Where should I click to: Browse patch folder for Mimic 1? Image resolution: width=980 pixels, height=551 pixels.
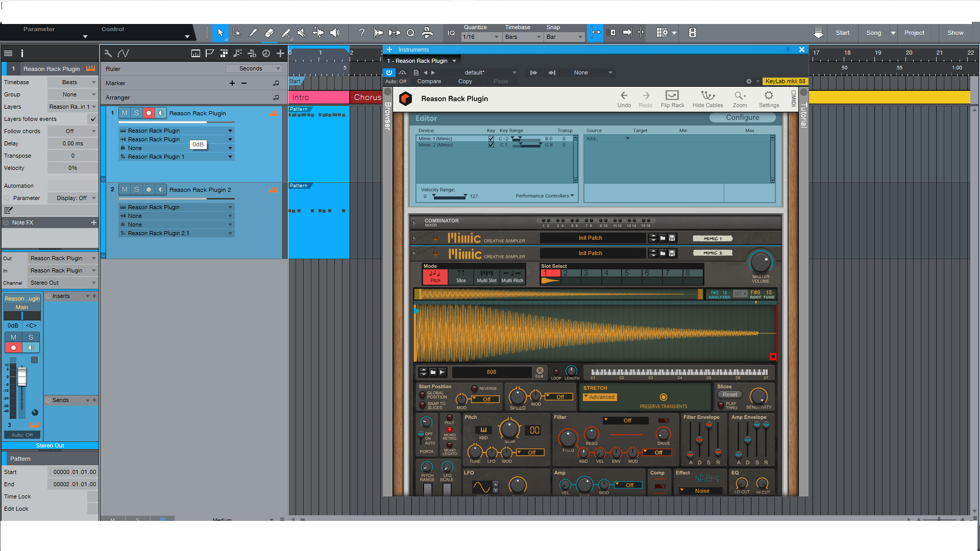point(663,238)
